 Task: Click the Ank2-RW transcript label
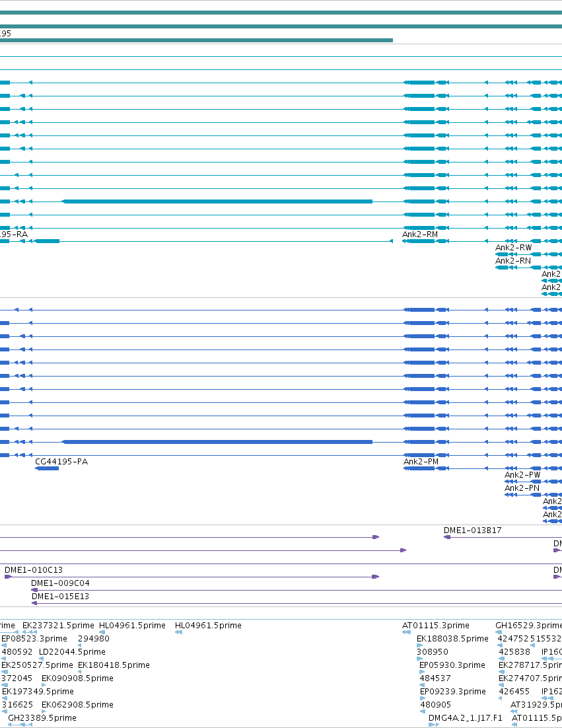click(x=513, y=248)
